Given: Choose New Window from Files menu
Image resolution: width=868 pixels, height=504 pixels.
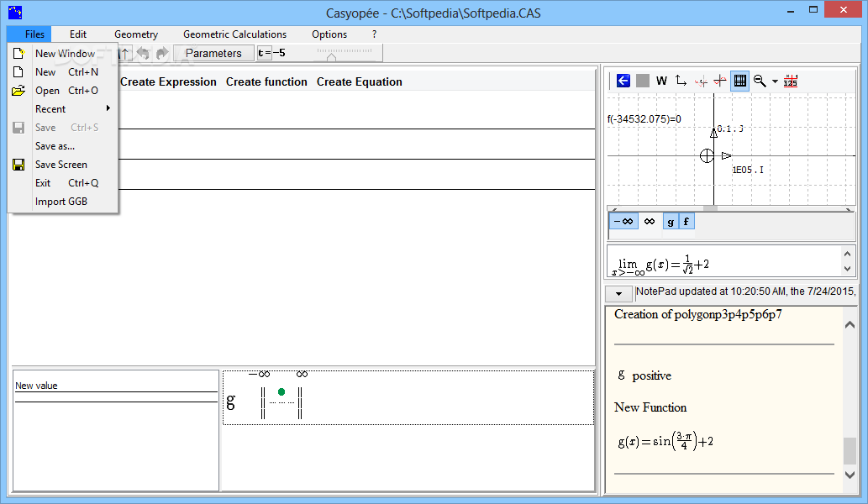Looking at the screenshot, I should 63,54.
